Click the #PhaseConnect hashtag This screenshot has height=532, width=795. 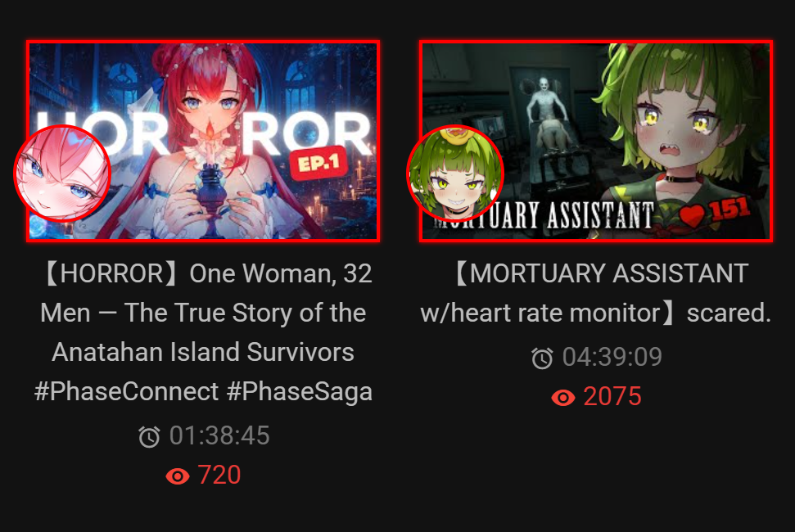(126, 392)
